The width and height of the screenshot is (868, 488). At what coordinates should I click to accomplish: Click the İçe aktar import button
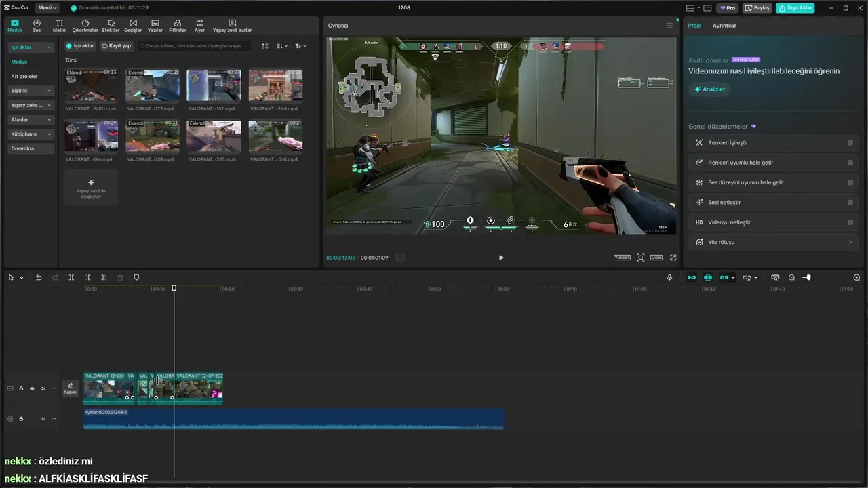click(x=80, y=46)
